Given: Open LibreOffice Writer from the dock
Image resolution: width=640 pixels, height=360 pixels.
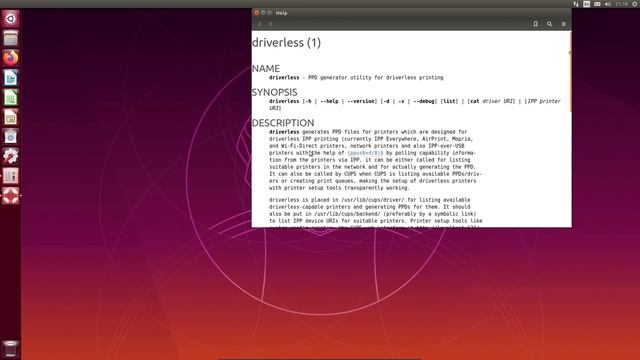Looking at the screenshot, I should 11,78.
